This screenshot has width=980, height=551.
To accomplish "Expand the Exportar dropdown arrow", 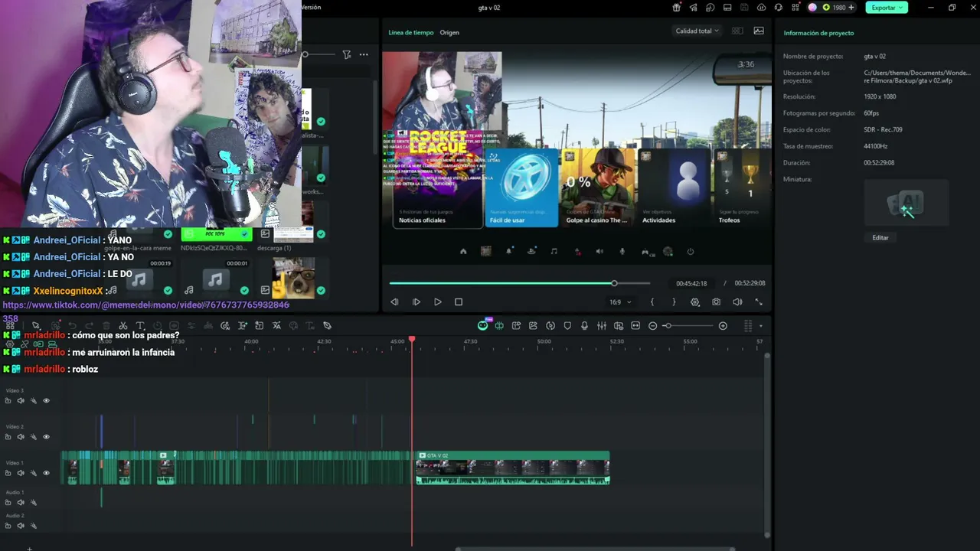I will point(900,8).
